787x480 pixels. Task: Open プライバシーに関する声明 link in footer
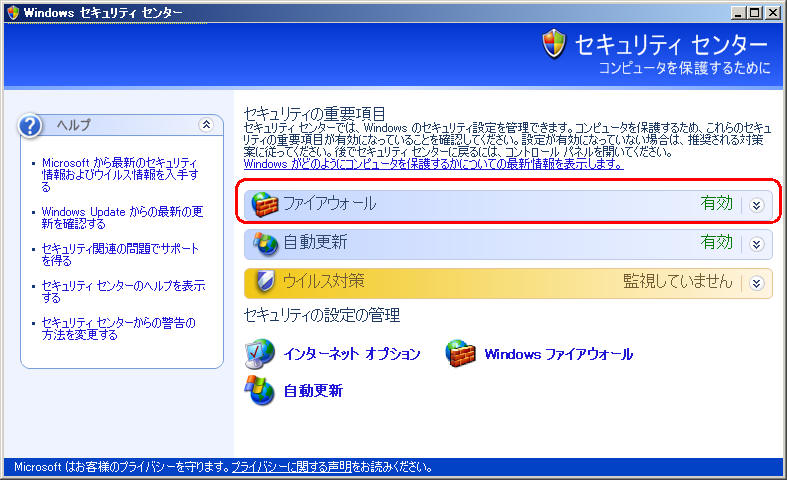291,467
